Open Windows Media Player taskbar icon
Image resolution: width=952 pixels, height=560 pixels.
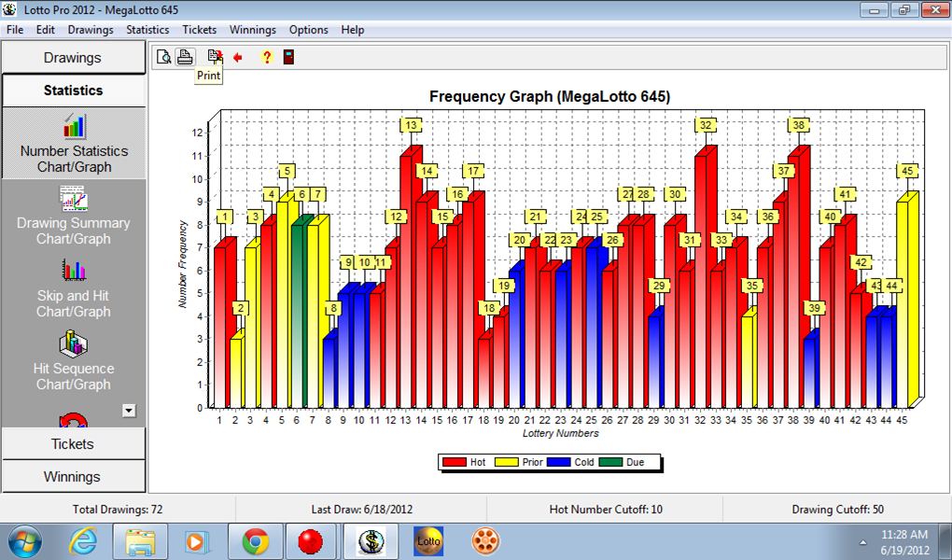click(197, 541)
